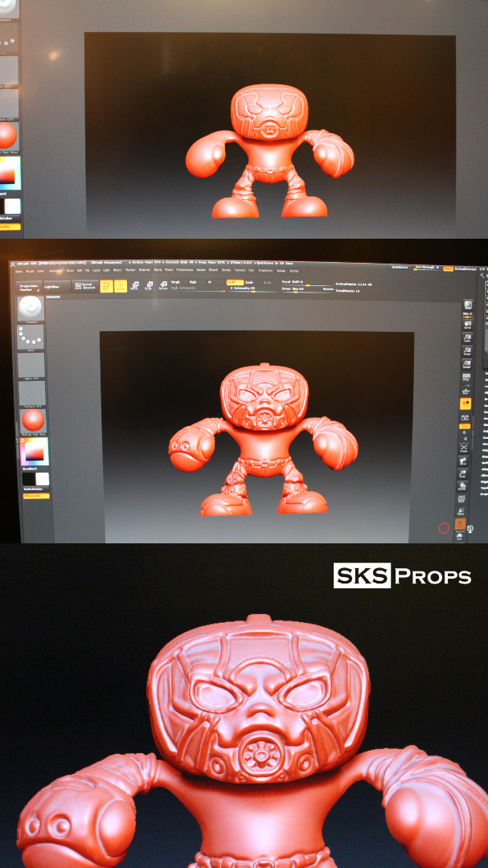Select the white main color swatch
This screenshot has height=868, width=488.
[42, 479]
